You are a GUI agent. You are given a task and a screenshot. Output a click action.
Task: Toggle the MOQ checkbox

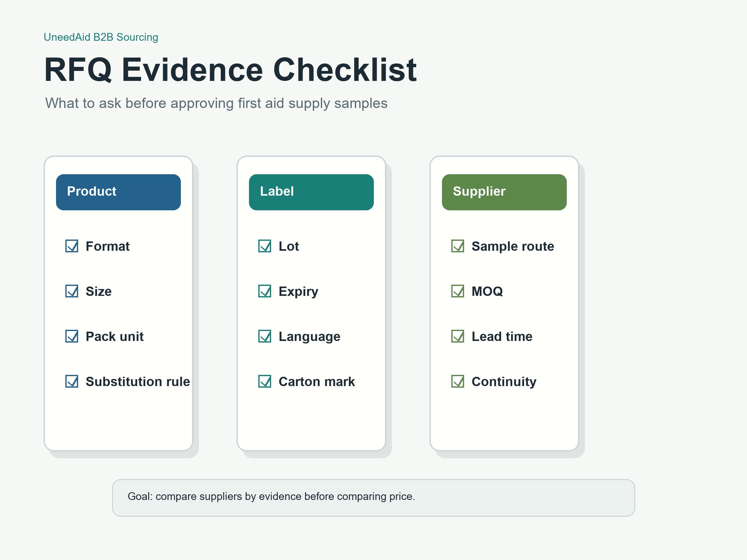tap(458, 291)
